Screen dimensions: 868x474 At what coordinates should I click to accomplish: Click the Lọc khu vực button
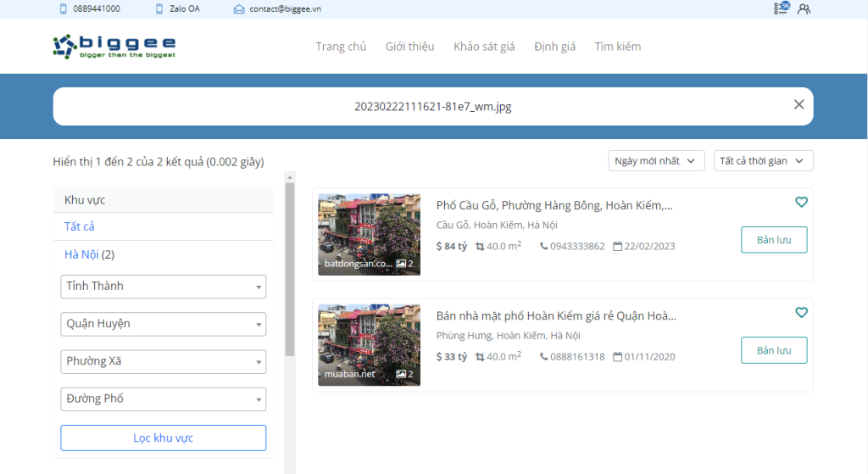pos(164,438)
